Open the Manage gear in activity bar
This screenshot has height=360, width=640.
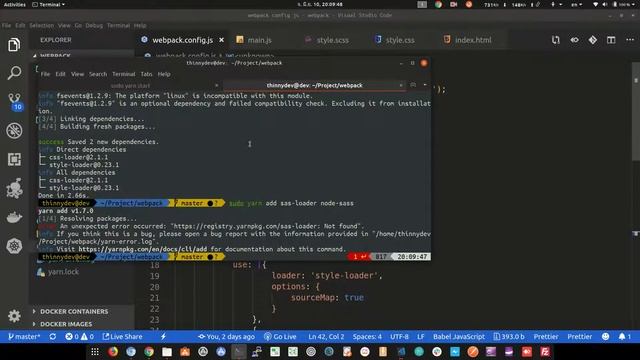(14, 316)
